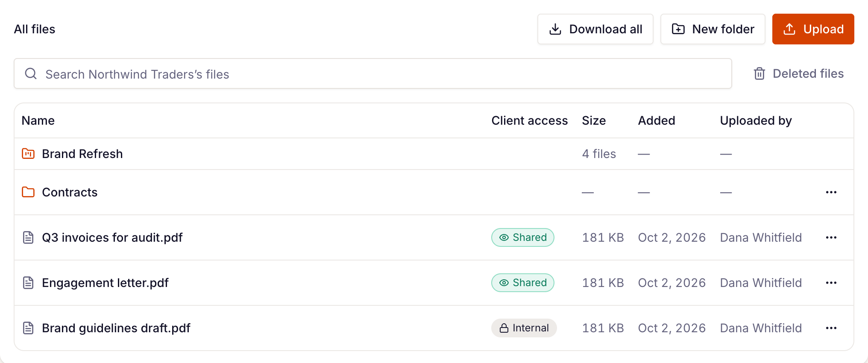Open Deleted files
Viewport: 868px width, 363px height.
[x=799, y=73]
